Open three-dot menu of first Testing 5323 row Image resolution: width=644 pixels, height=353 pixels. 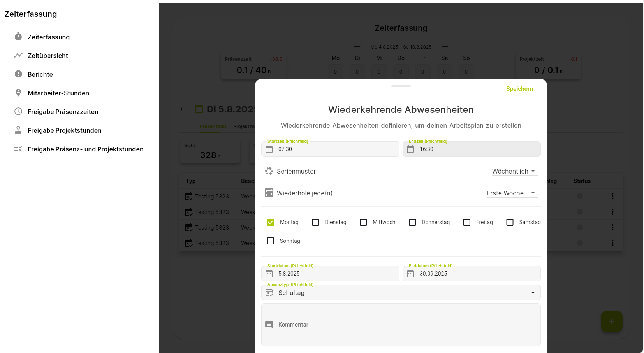612,196
